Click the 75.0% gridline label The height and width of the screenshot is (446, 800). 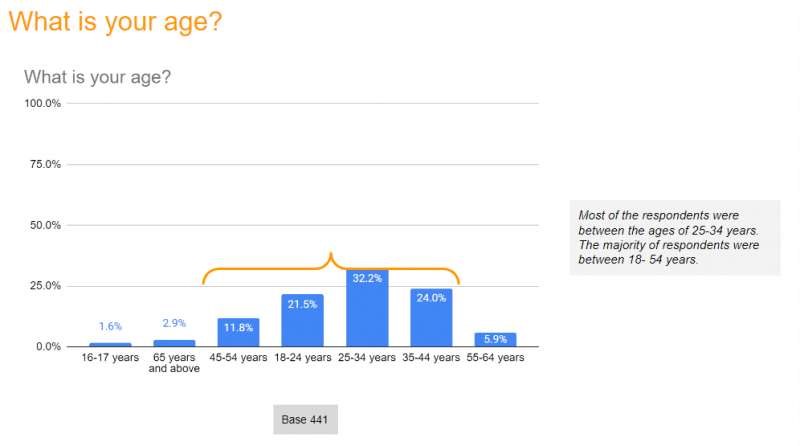tap(45, 164)
